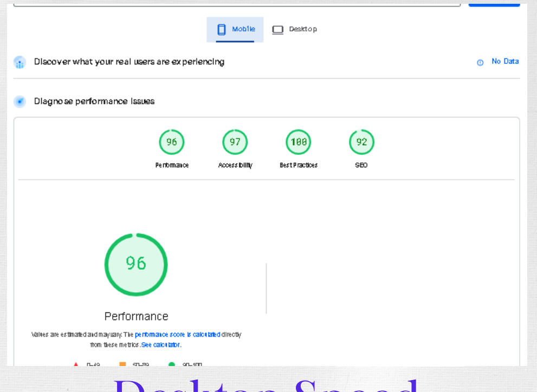This screenshot has height=392, width=537.
Task: Open the SEO 92 score gauge
Action: pos(361,142)
